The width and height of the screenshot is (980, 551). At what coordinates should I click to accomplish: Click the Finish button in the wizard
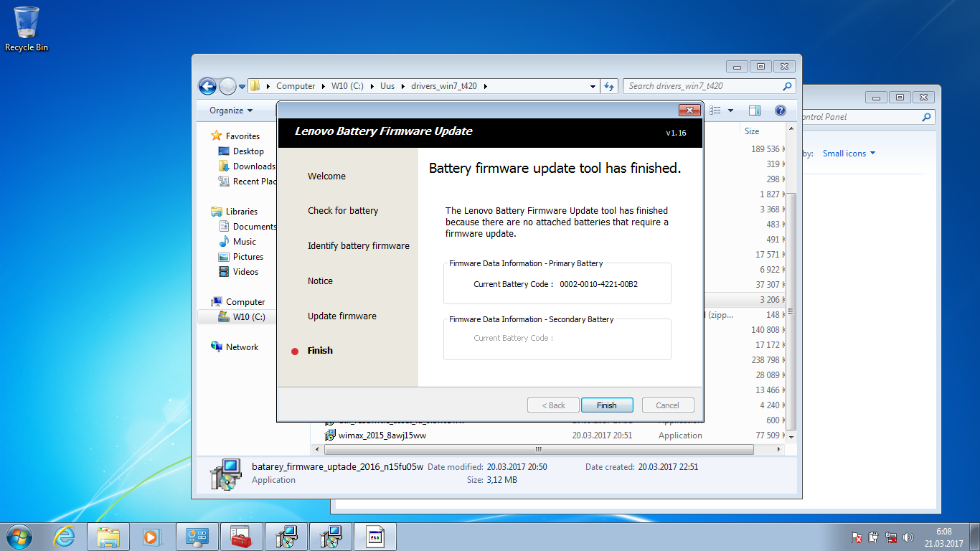tap(607, 405)
